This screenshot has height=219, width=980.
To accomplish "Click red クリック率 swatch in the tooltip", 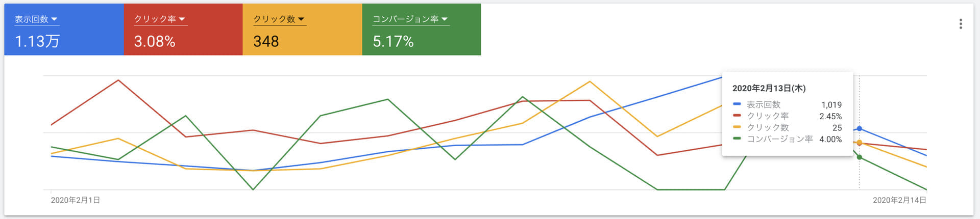I will coord(737,116).
